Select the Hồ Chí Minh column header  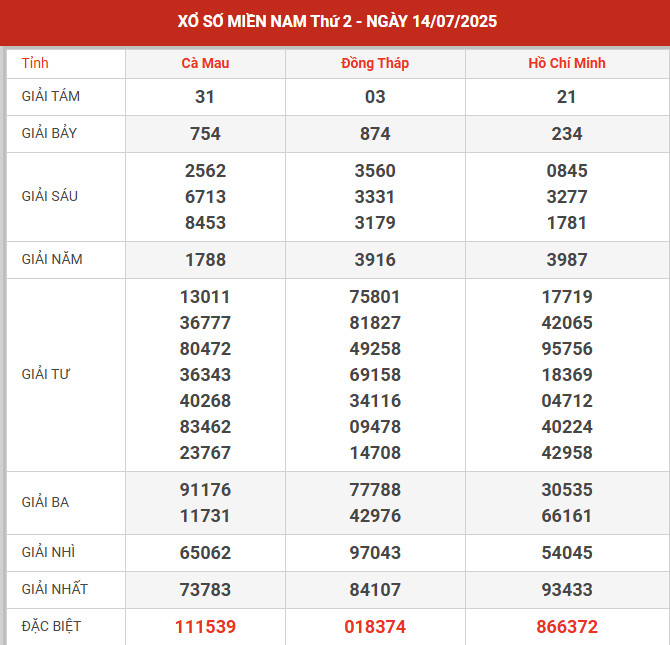coord(567,63)
